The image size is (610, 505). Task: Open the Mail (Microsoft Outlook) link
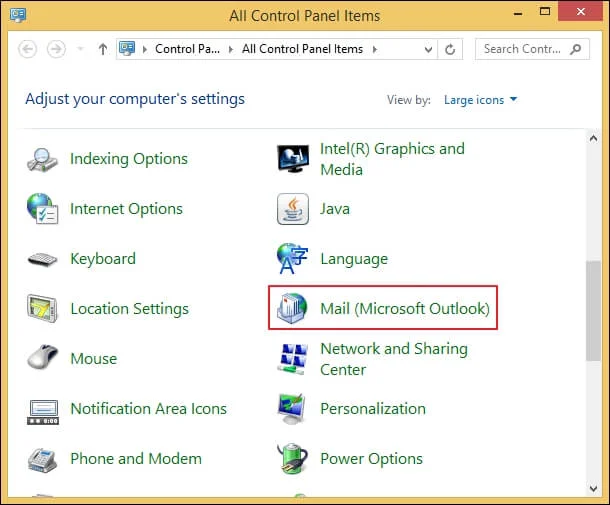click(x=405, y=309)
